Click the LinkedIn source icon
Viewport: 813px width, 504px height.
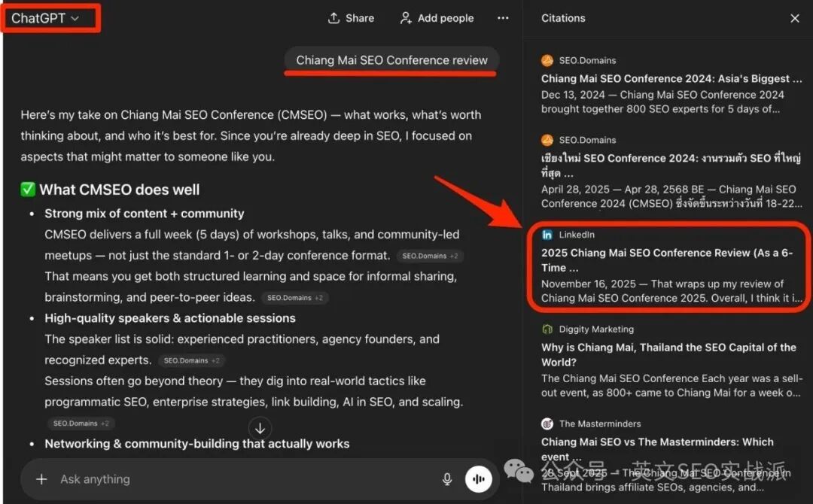click(x=547, y=235)
